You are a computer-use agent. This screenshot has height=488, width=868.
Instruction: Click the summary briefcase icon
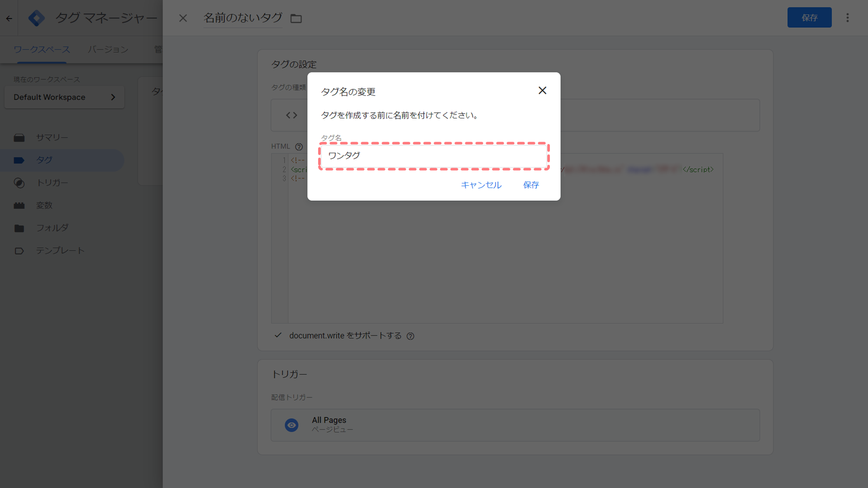(x=19, y=138)
